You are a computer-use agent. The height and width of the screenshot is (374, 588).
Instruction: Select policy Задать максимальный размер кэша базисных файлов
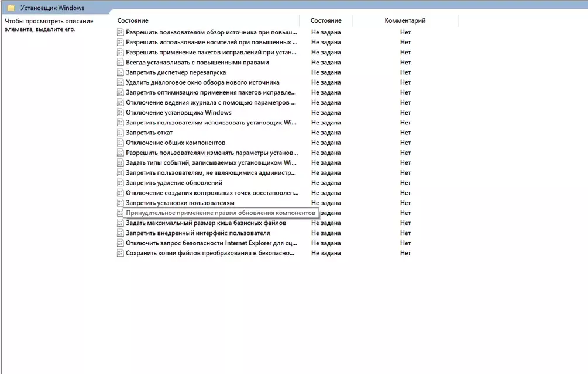206,223
